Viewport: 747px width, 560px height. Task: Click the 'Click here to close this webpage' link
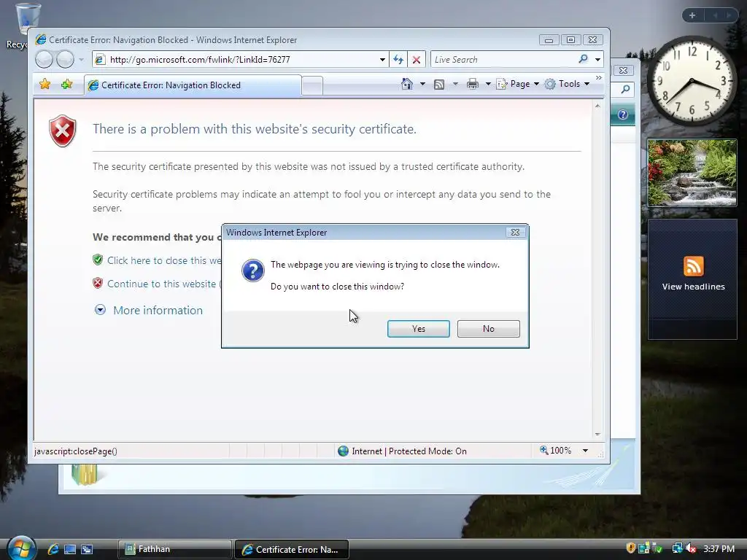coord(164,260)
